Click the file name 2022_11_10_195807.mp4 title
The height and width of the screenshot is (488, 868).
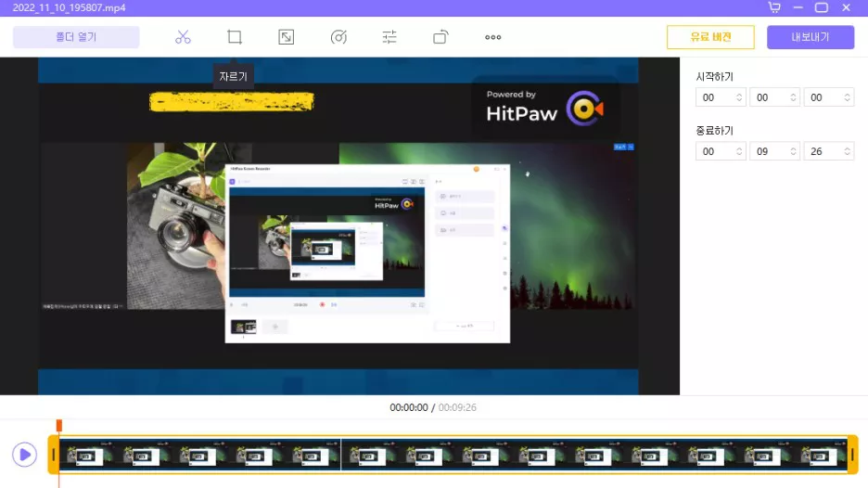[70, 7]
